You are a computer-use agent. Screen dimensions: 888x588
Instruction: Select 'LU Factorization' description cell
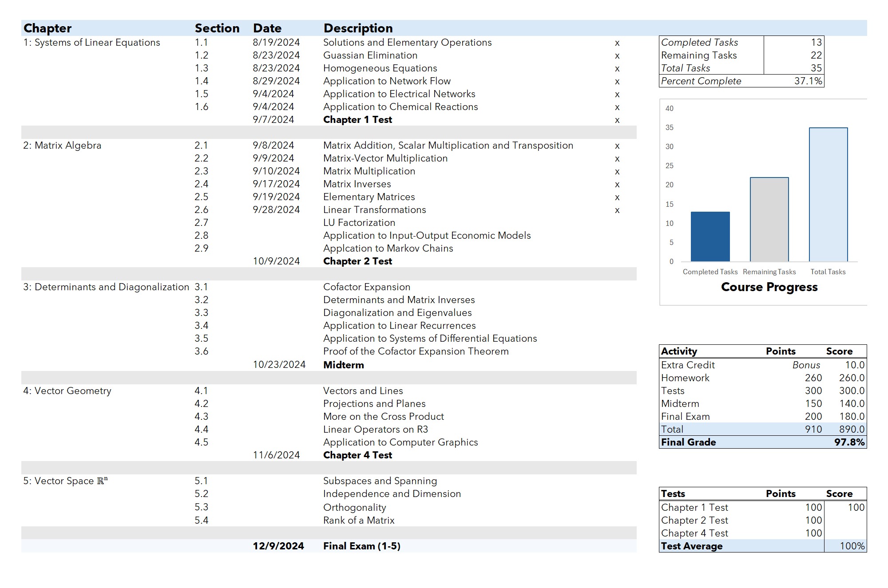(x=359, y=223)
